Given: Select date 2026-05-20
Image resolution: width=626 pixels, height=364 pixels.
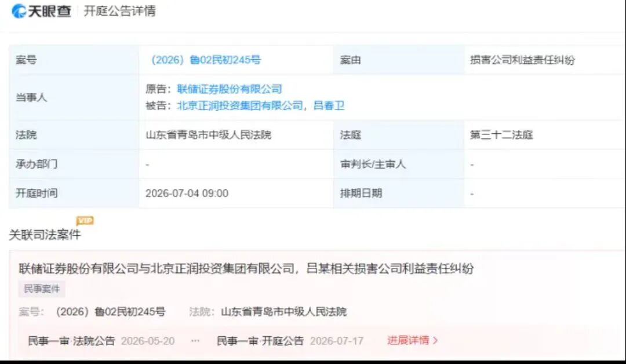Looking at the screenshot, I should (x=148, y=341).
